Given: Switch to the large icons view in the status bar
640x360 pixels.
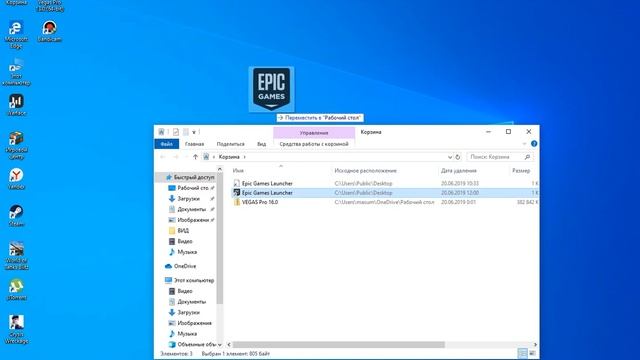Looking at the screenshot, I should click(x=532, y=353).
